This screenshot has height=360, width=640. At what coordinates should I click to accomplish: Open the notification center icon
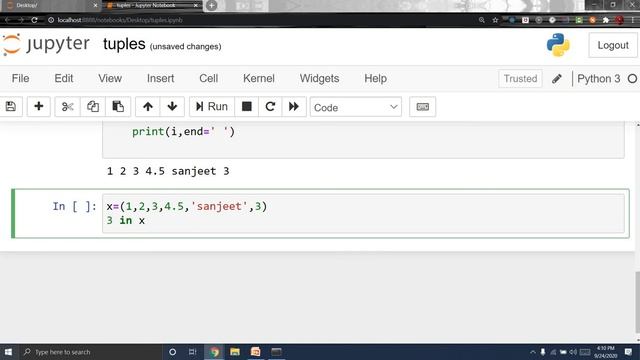click(x=628, y=352)
